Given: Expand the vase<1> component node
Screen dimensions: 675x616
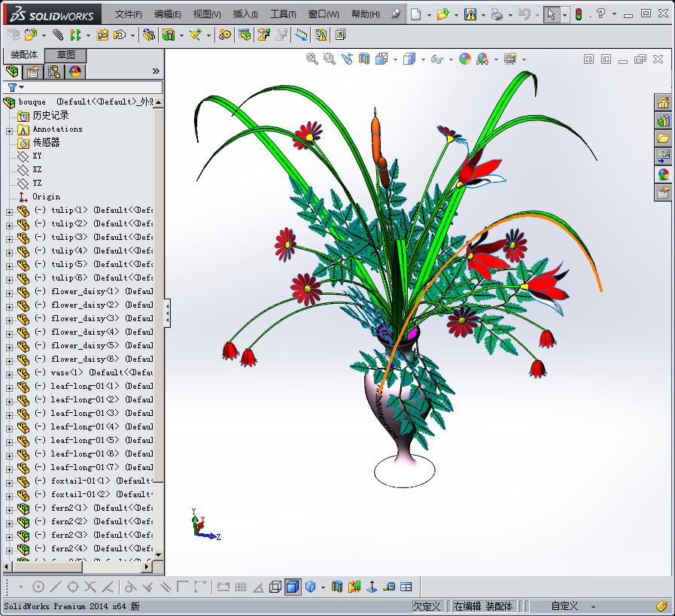Looking at the screenshot, I should [10, 375].
